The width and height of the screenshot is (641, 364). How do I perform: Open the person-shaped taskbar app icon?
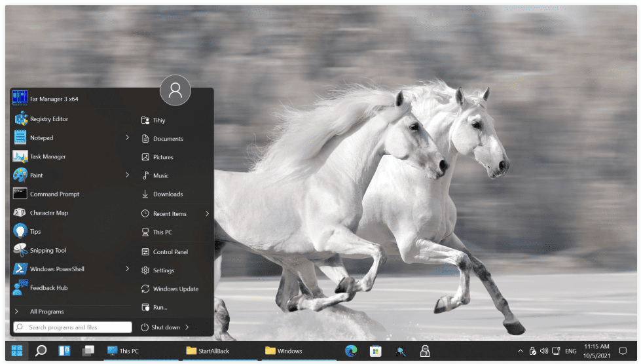point(425,351)
